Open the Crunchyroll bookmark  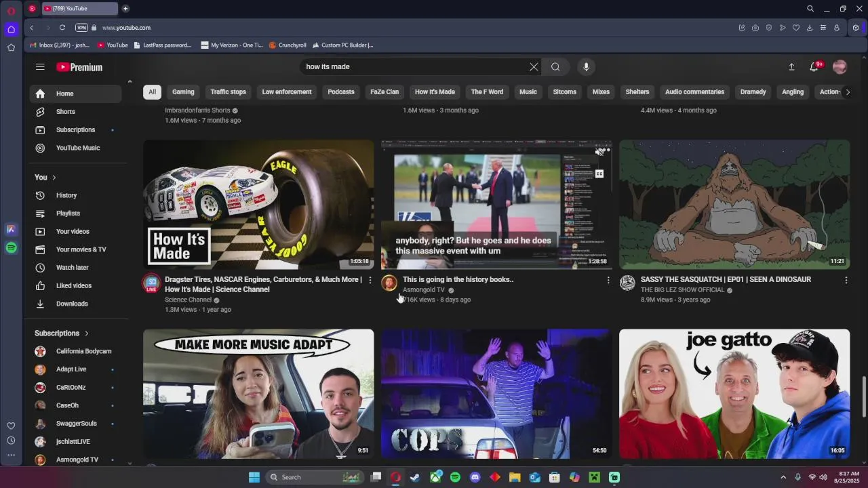click(x=288, y=45)
